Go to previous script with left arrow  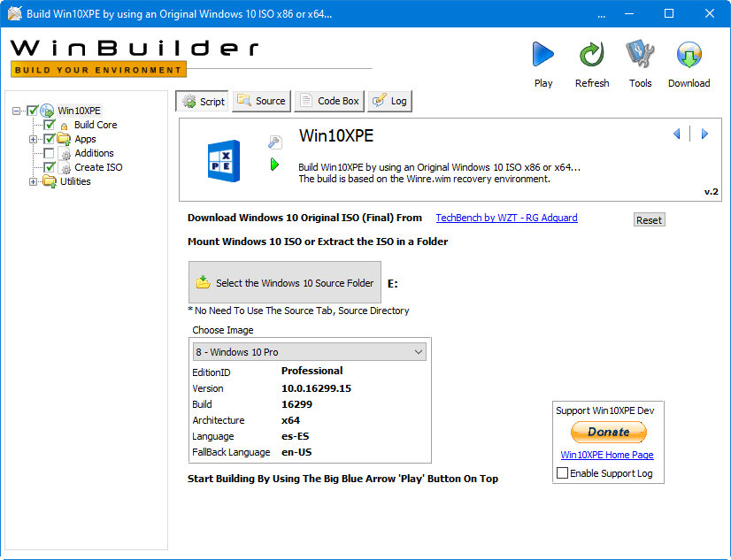(x=677, y=134)
